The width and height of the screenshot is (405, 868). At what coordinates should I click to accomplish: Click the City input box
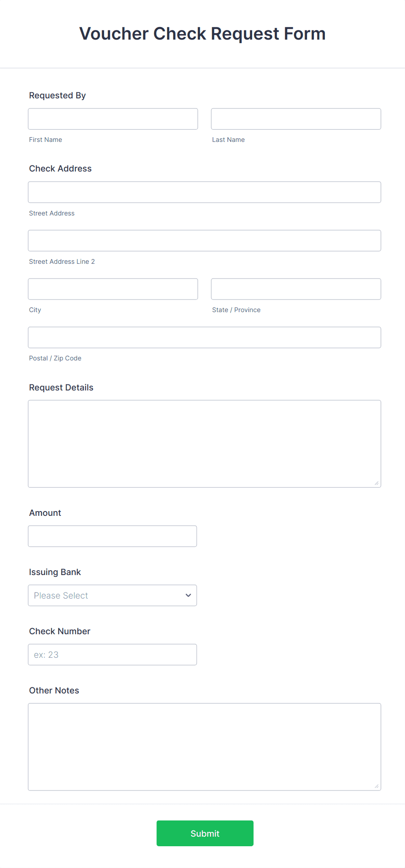tap(112, 289)
